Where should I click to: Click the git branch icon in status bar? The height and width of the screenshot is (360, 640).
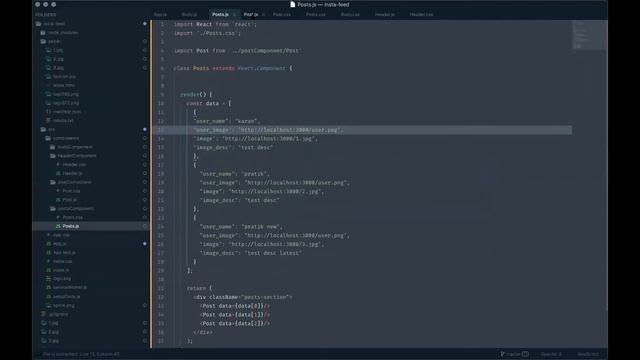point(502,354)
